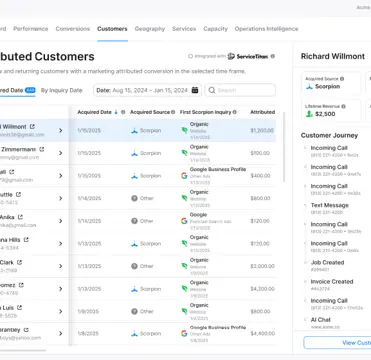Click the Scorpion icon in Acquired Source card
The image size is (371, 360).
pyautogui.click(x=309, y=87)
